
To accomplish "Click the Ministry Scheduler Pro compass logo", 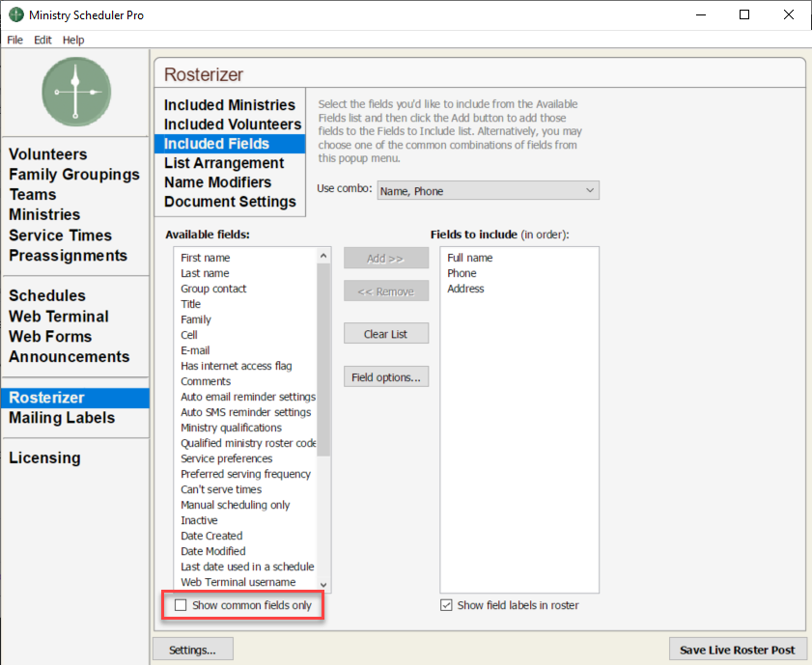I will tap(76, 92).
